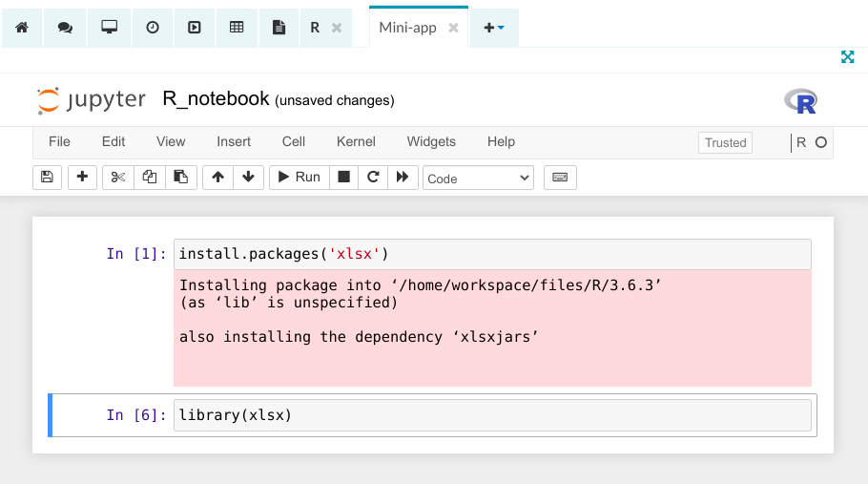Switch to the Mini-app tab
Image resolution: width=868 pixels, height=484 pixels.
point(407,28)
